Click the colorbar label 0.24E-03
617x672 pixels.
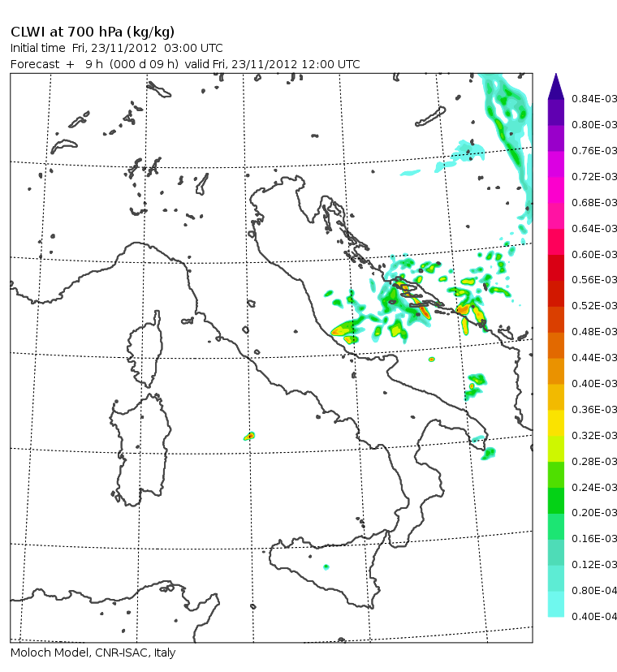click(x=594, y=487)
